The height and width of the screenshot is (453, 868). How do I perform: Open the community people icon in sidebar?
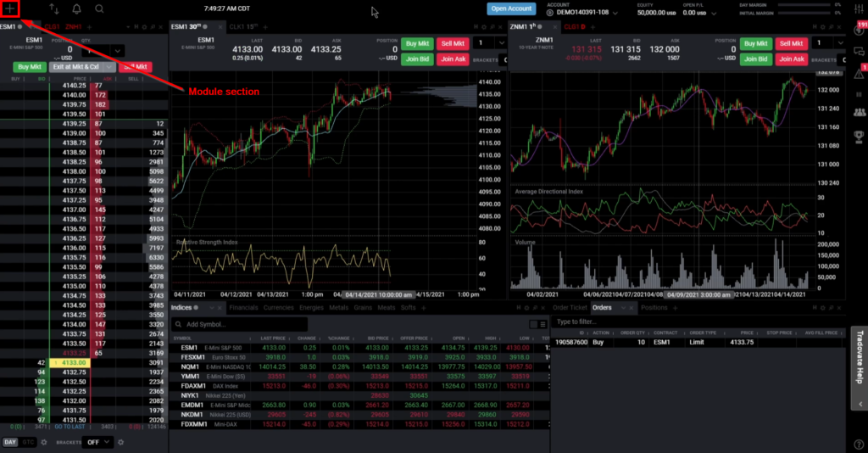click(x=859, y=111)
